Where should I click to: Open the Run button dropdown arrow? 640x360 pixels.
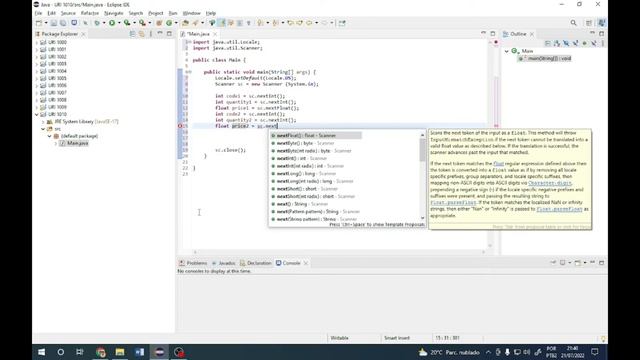(x=119, y=23)
